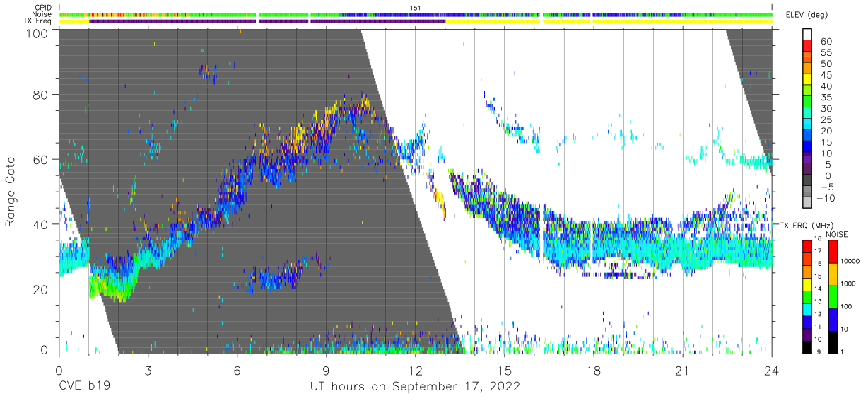Select the black segment of TX FRQ colorbar

click(807, 347)
